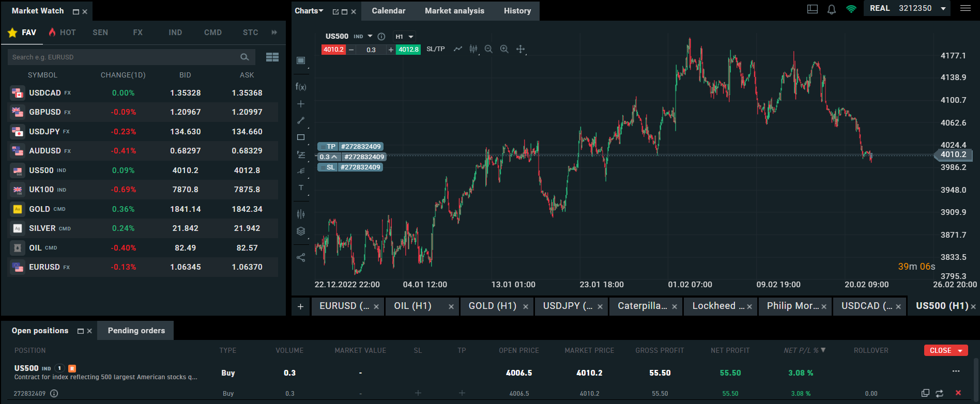Click the green 4012.8 buy button
The width and height of the screenshot is (980, 404).
408,50
